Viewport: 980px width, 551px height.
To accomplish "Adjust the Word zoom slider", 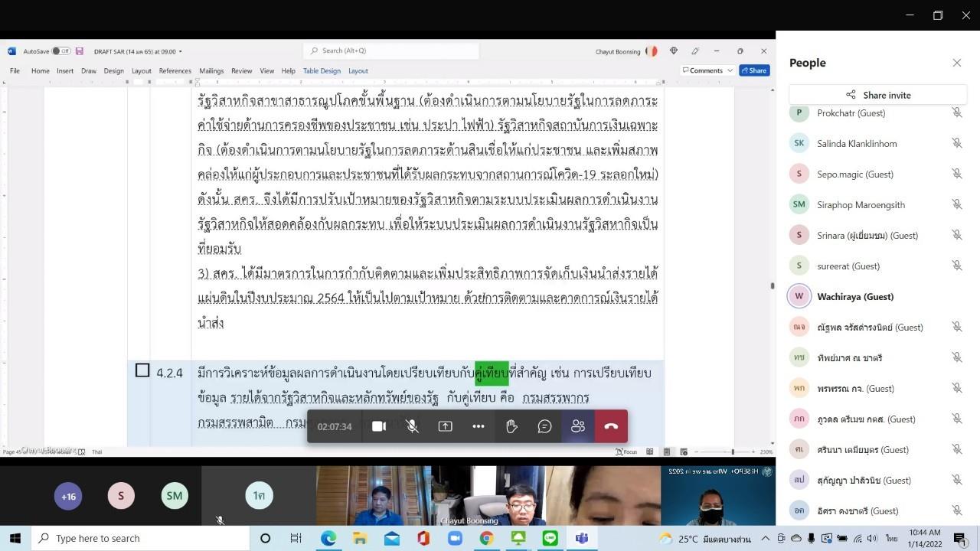I will click(x=732, y=452).
